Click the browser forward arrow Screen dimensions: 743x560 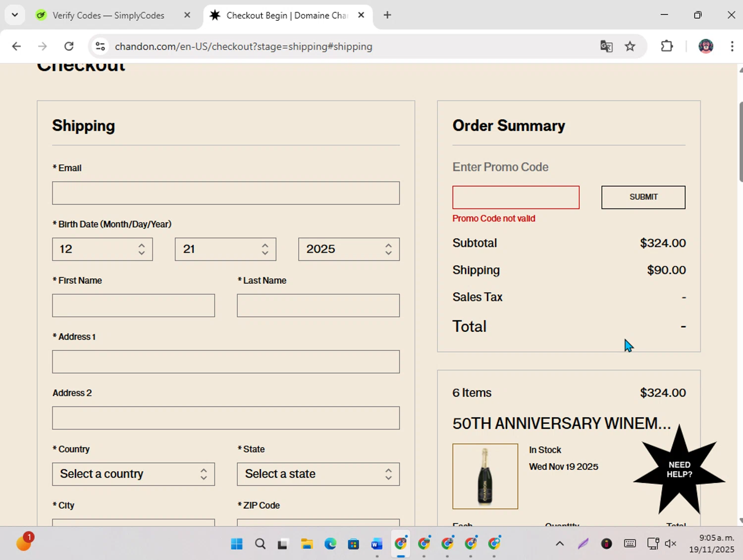[43, 46]
